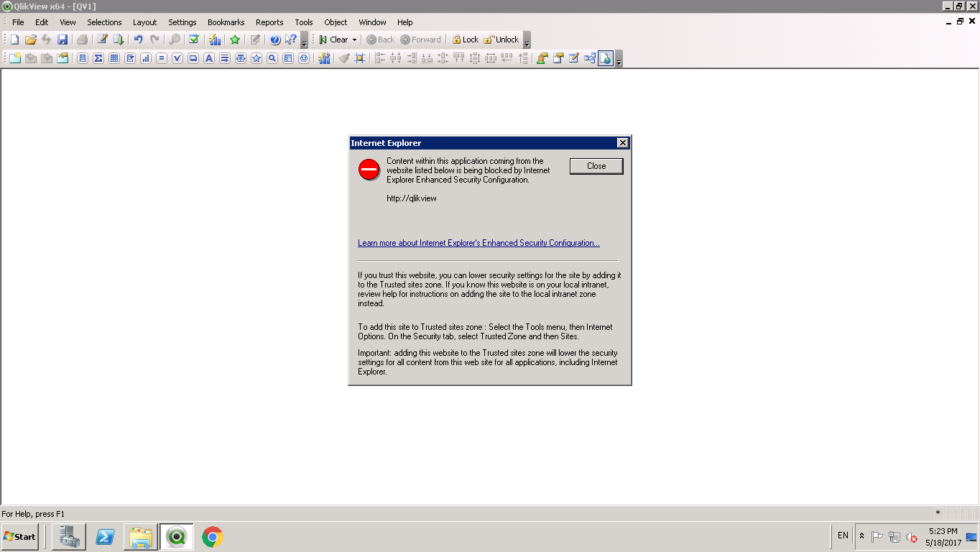Open the Layout menu
The width and height of the screenshot is (980, 552).
point(144,22)
